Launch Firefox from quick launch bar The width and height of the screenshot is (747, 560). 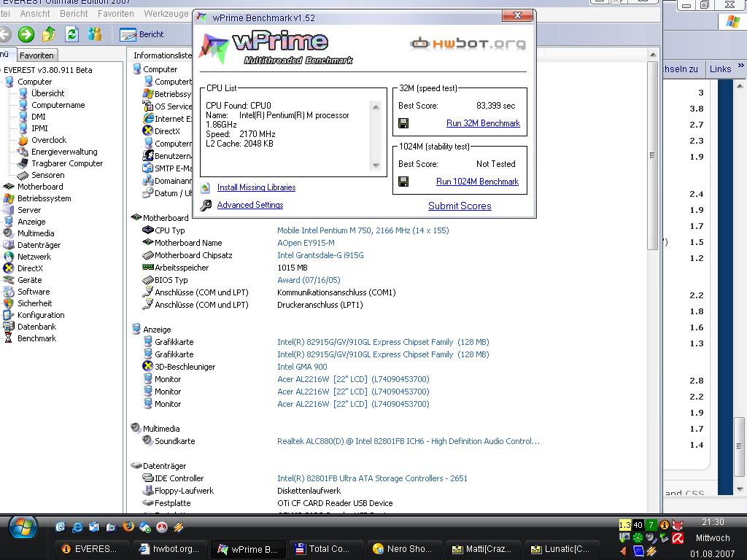point(128,526)
